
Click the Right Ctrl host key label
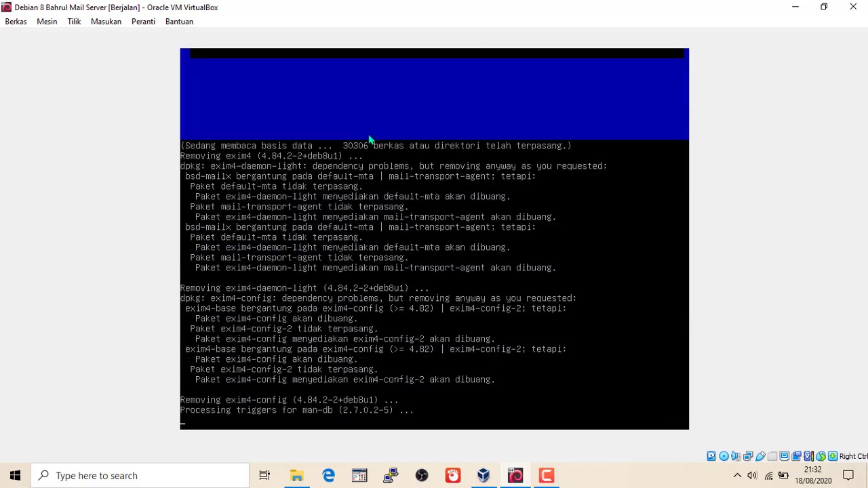point(853,456)
